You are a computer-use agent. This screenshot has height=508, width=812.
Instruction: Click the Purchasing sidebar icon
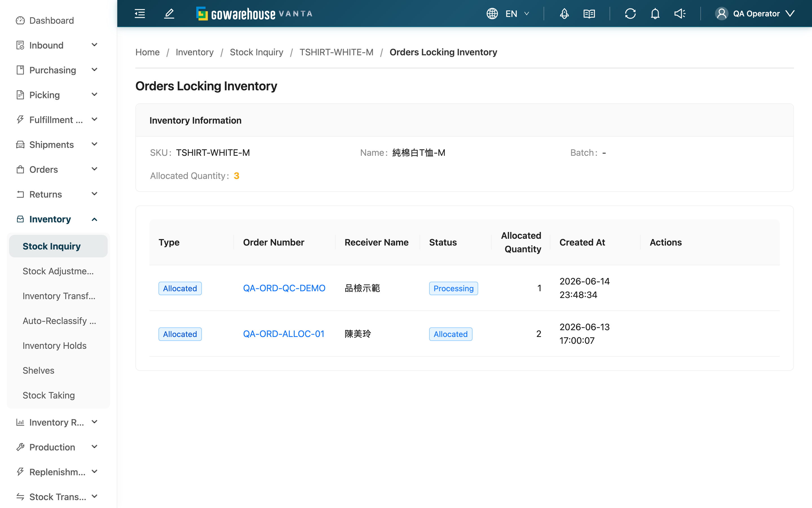(20, 70)
